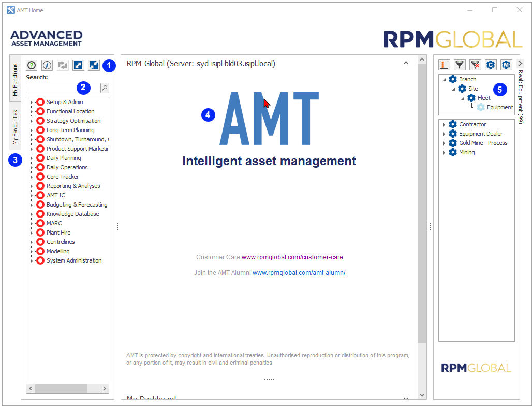Click the blue 'M' gear icon
Screen dimensions: 532x406
point(506,65)
